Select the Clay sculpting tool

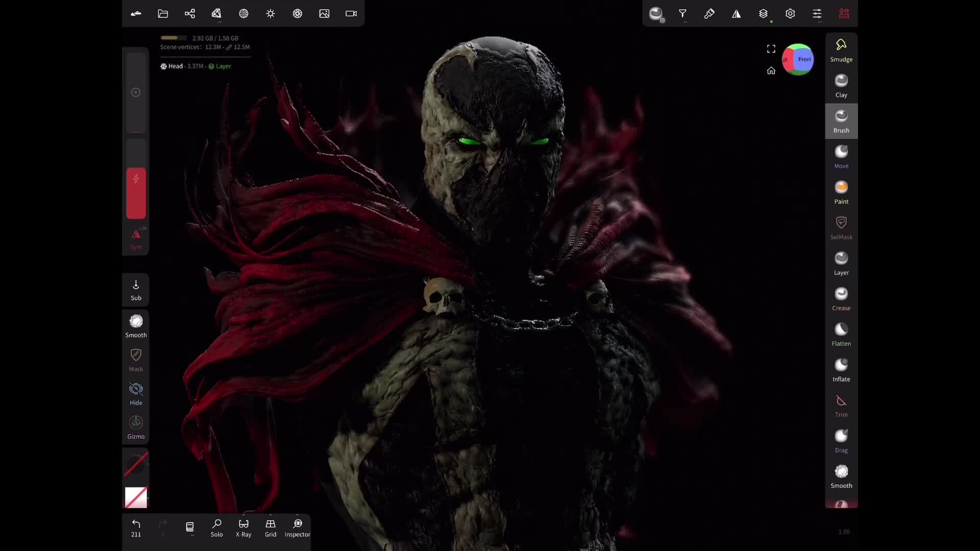click(841, 85)
